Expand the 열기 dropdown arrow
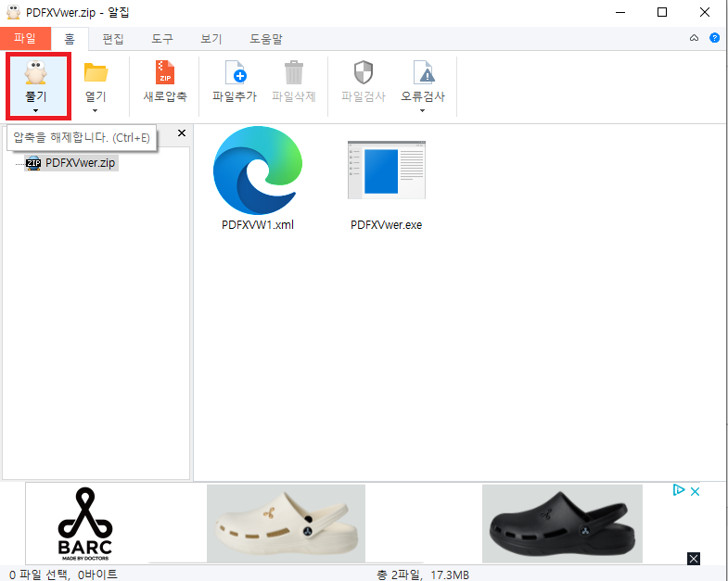 tap(96, 111)
